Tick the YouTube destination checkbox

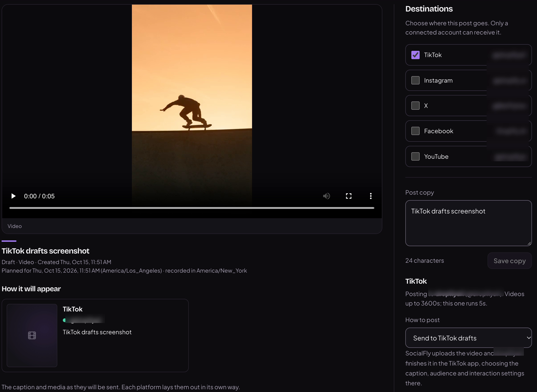click(415, 156)
